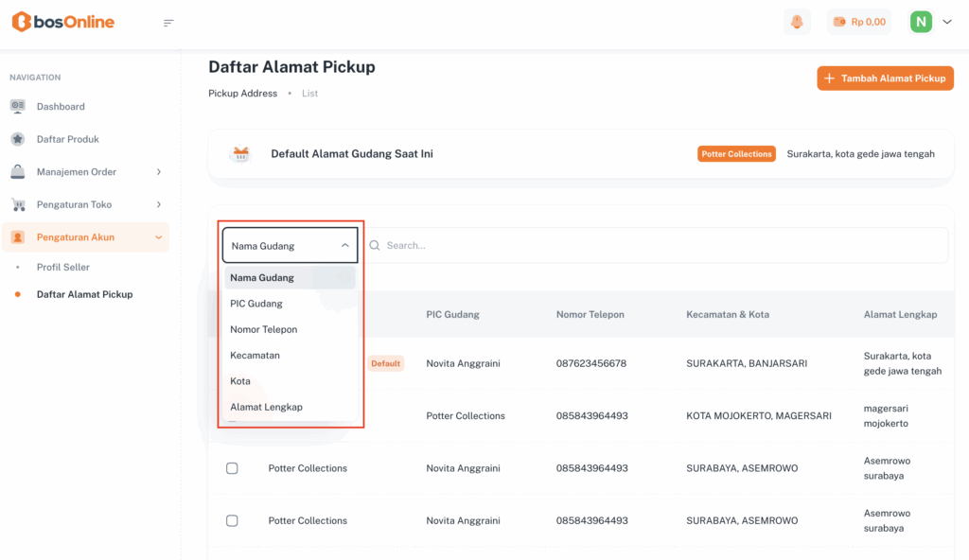Click the Pengaturan Toko cart icon
The image size is (969, 560).
pos(18,204)
